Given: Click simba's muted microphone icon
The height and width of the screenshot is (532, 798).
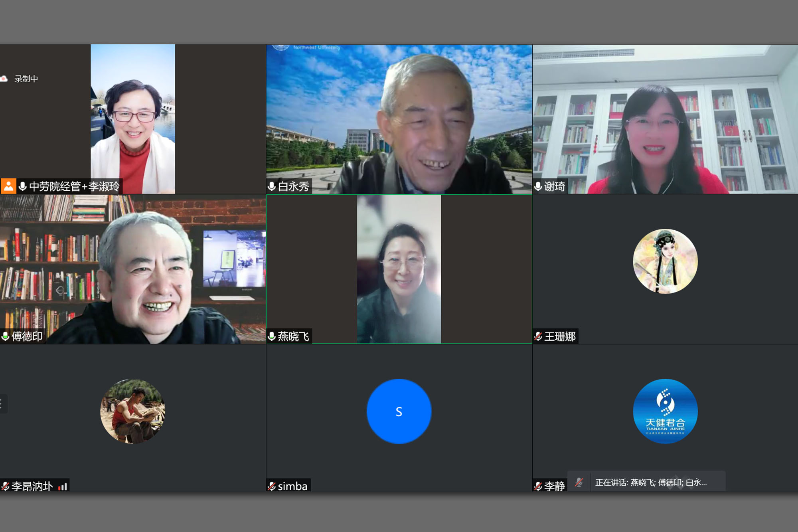Looking at the screenshot, I should click(272, 486).
